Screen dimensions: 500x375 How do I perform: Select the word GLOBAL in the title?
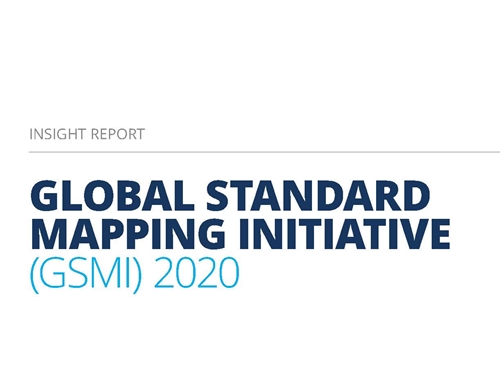[x=113, y=196]
